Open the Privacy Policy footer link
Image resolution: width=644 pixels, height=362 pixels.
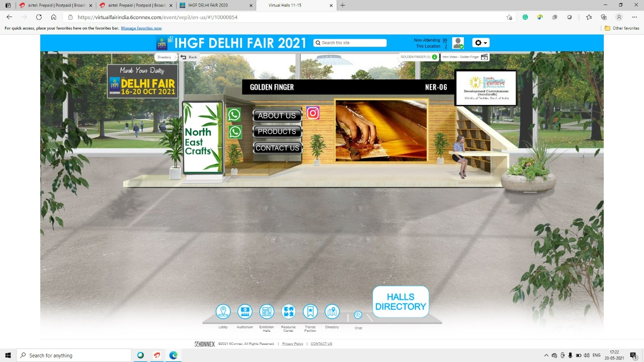click(x=293, y=344)
